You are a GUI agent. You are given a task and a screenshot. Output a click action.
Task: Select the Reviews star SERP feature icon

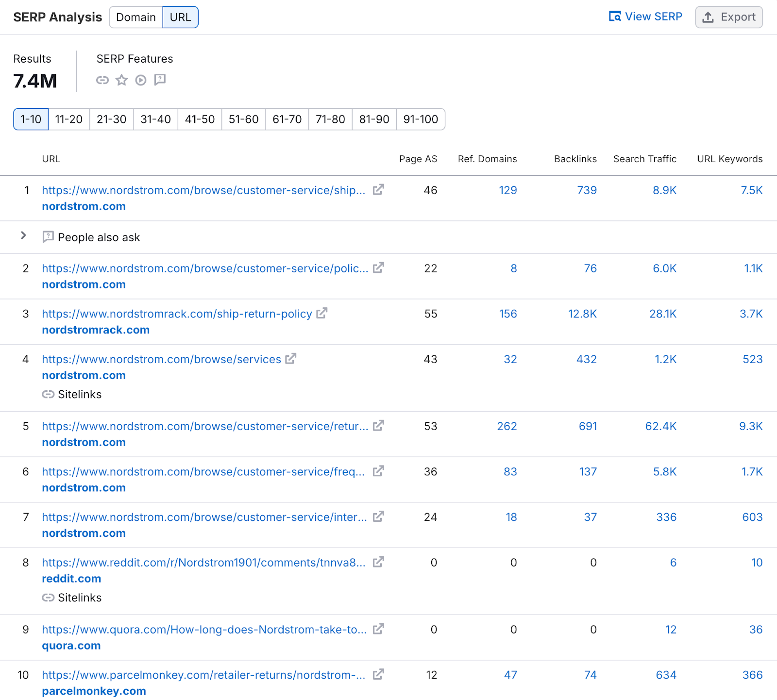(x=121, y=80)
